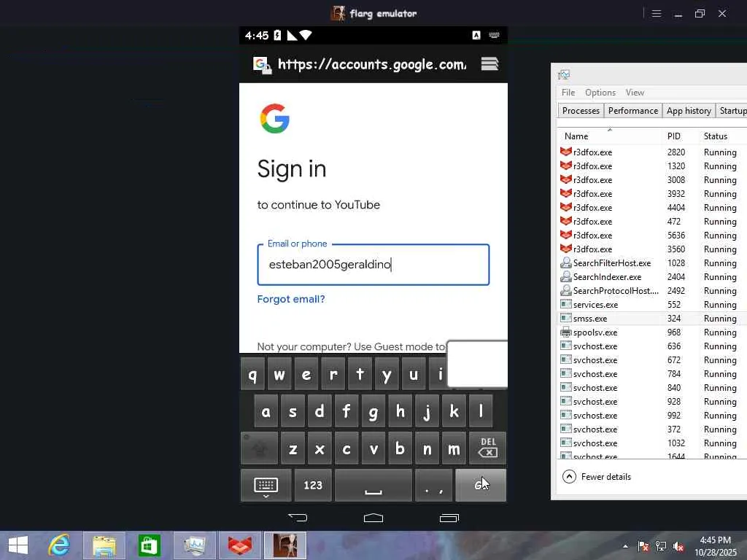Click the Task Manager window icon
Image resolution: width=747 pixels, height=560 pixels.
click(564, 75)
